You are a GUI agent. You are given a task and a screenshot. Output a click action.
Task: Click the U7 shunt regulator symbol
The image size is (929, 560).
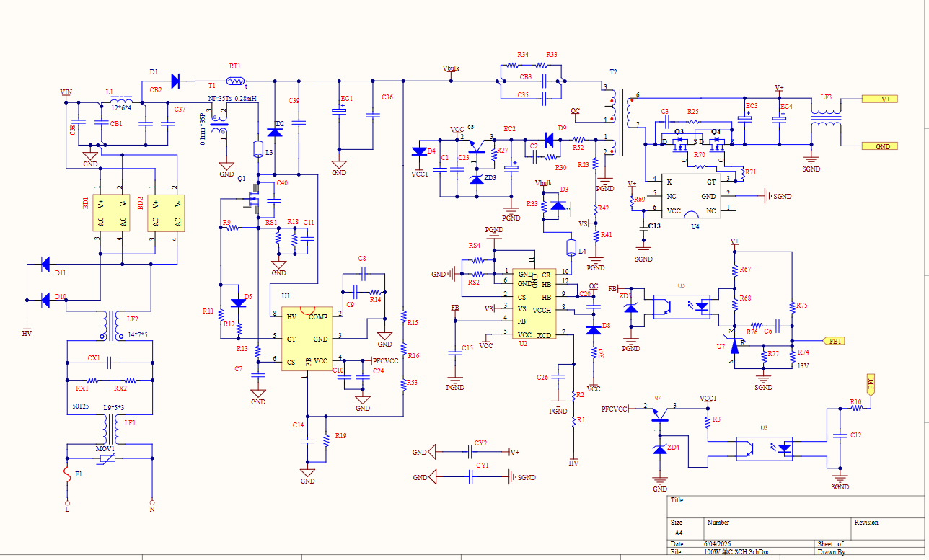click(x=735, y=347)
